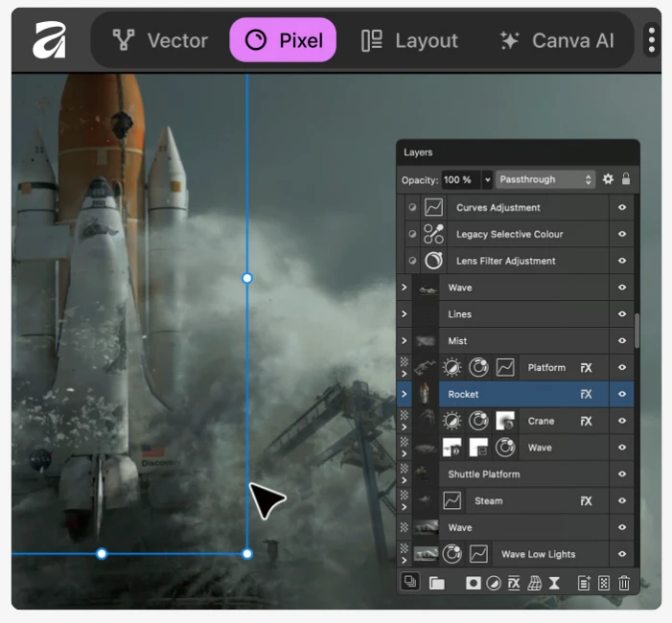Hide the Legacy Selective Colour layer
The image size is (672, 623).
(622, 234)
